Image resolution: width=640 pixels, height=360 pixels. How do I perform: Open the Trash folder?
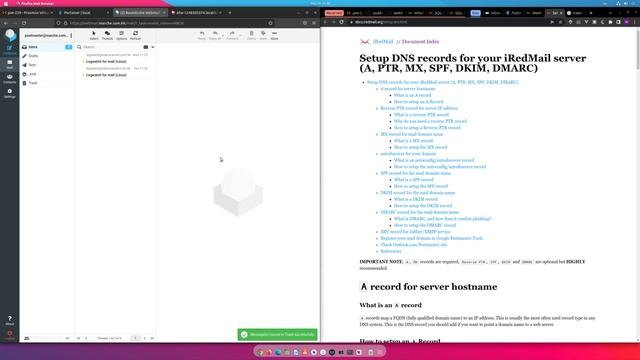click(47, 83)
